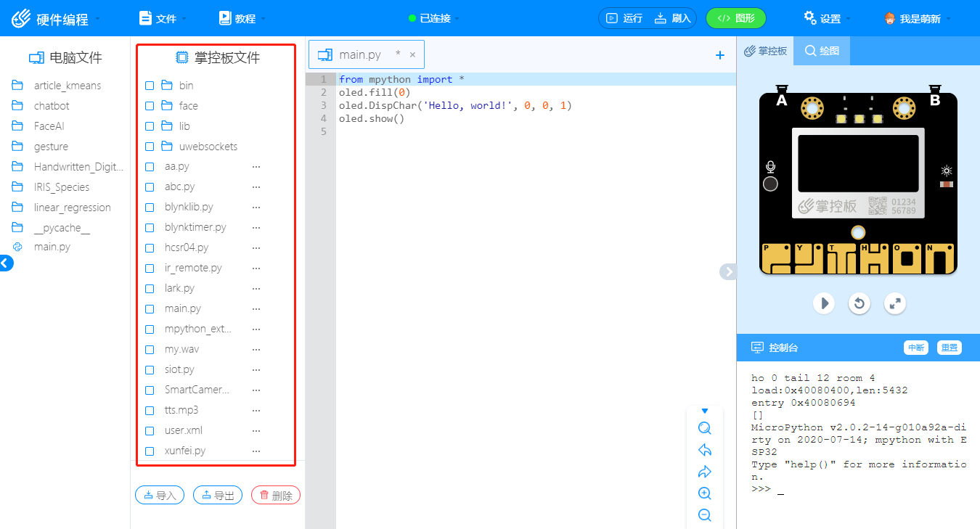Screen dimensions: 980x529
Task: Click the 硬件编程 logo icon
Action: 21,18
